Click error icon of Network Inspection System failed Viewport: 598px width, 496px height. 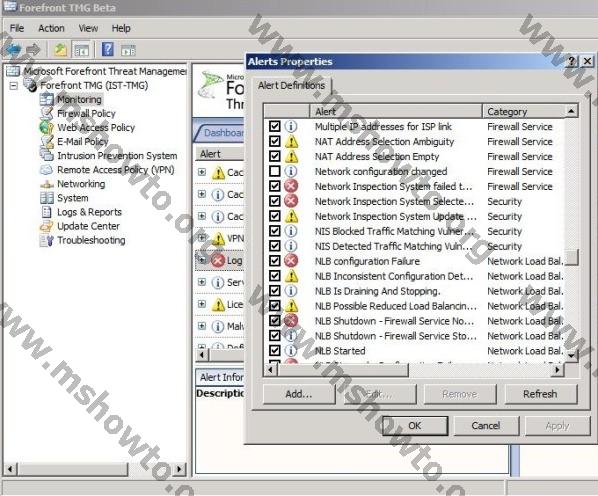291,186
